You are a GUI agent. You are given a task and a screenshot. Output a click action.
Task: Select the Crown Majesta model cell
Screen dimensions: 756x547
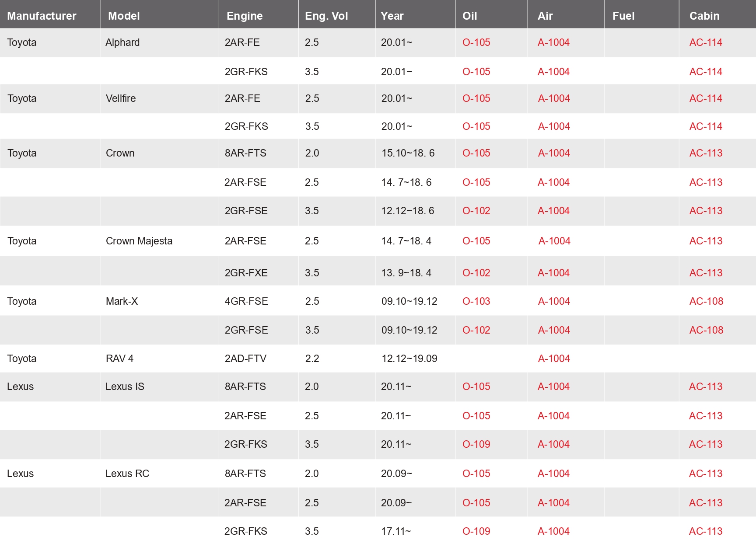tap(139, 241)
